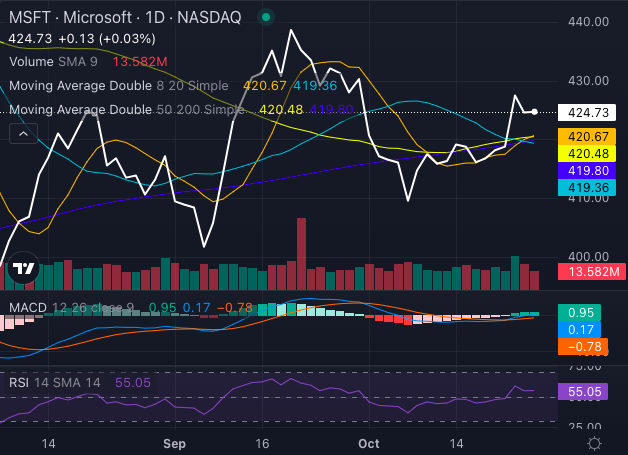
Task: Click the orange 420.67 moving average tag
Action: point(590,136)
